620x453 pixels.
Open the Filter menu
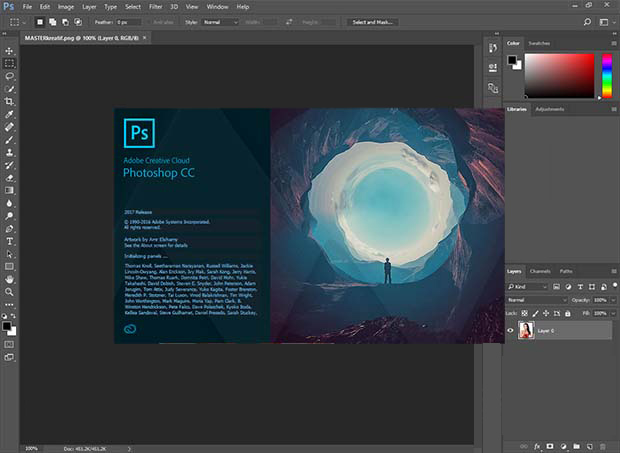click(155, 7)
